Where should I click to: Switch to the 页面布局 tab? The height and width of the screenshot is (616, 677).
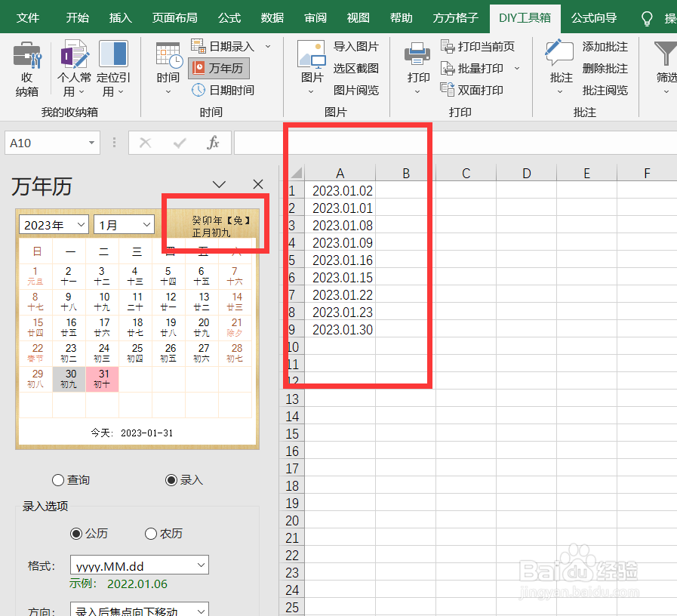pos(174,18)
